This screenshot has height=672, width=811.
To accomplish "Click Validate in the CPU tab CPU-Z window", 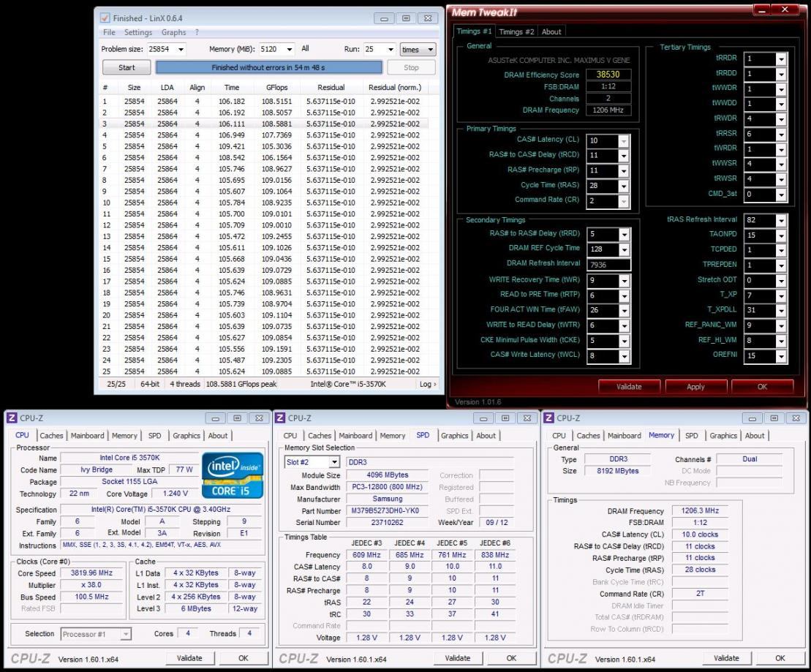I will point(189,658).
